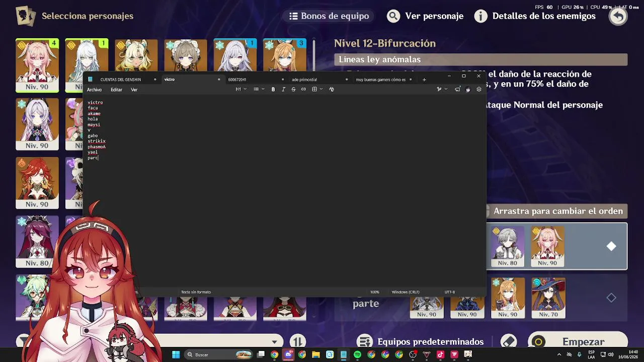The width and height of the screenshot is (644, 362).
Task: Select Niv. 70 witch-hat character in team
Action: (x=548, y=298)
